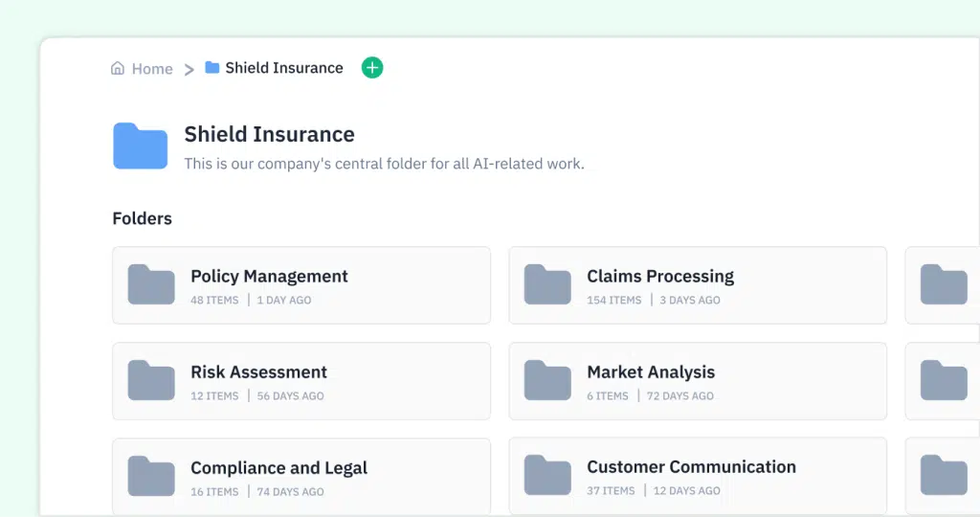The height and width of the screenshot is (517, 980).
Task: Go to Home via breadcrumb link
Action: pos(152,69)
